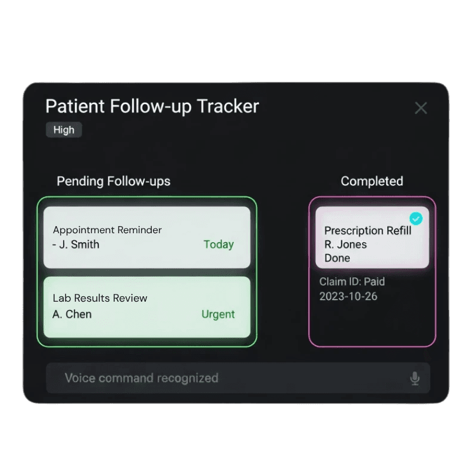
Task: Click the Today label for J. Smith
Action: [218, 245]
